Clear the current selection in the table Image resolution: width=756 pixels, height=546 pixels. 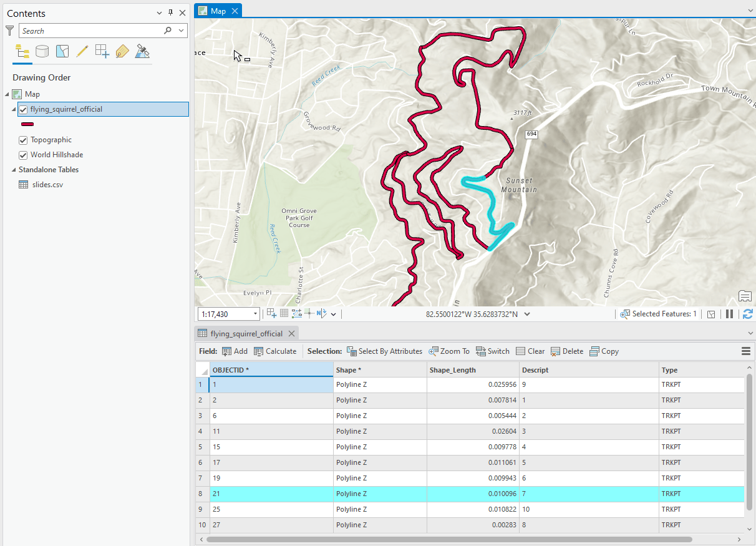[530, 351]
